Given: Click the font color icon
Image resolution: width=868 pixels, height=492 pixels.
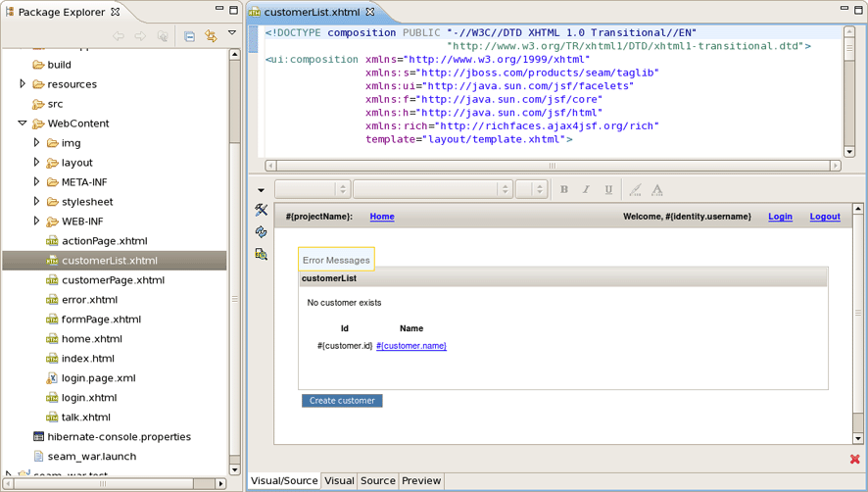Looking at the screenshot, I should 657,189.
